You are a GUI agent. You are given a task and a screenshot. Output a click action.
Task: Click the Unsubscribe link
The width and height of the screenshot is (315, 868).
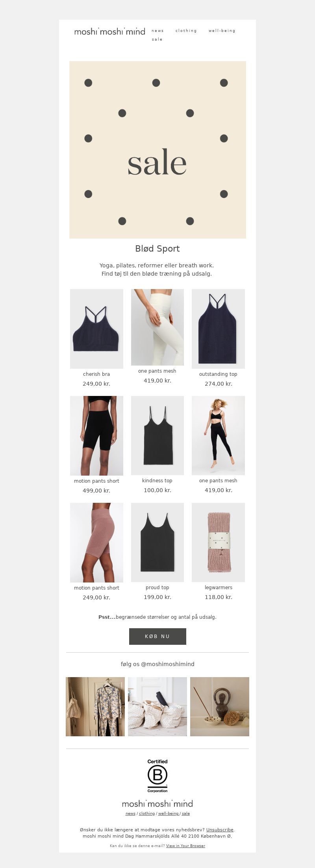coord(220,830)
